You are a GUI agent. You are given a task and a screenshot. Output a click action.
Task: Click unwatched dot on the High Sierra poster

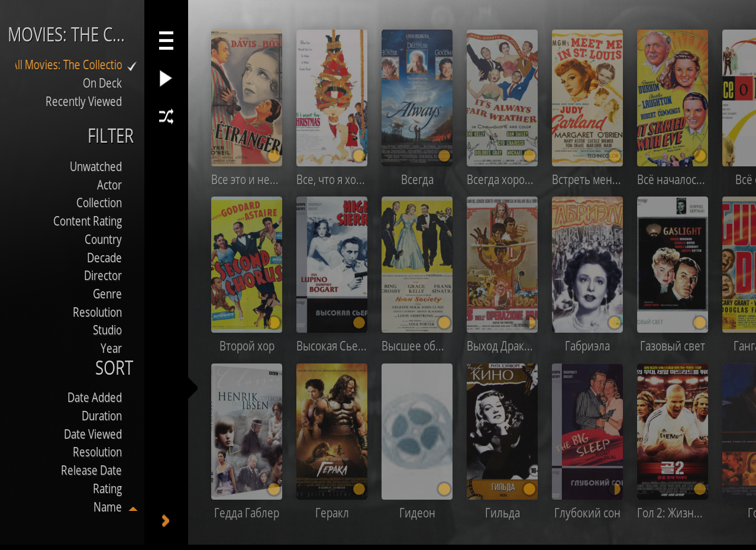coord(359,323)
